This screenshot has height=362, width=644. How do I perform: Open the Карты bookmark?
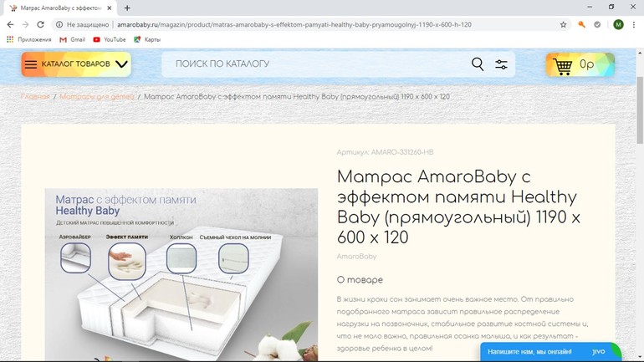[147, 39]
